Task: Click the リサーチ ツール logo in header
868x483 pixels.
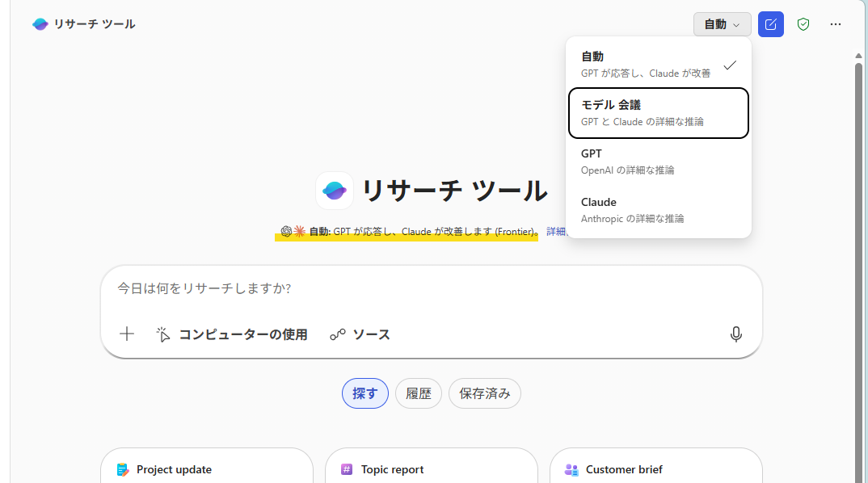Action: click(x=40, y=24)
